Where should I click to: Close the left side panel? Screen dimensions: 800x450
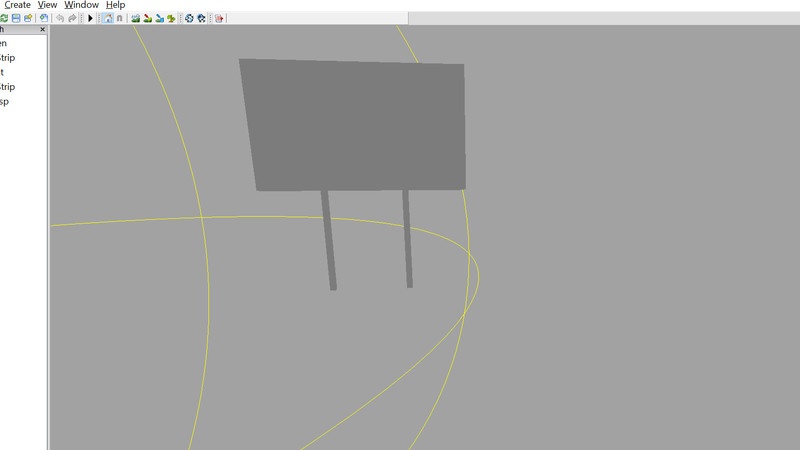pyautogui.click(x=42, y=30)
